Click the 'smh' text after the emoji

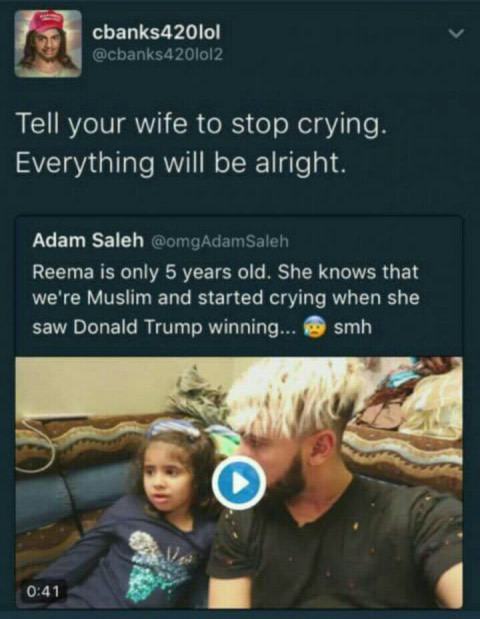(x=352, y=328)
